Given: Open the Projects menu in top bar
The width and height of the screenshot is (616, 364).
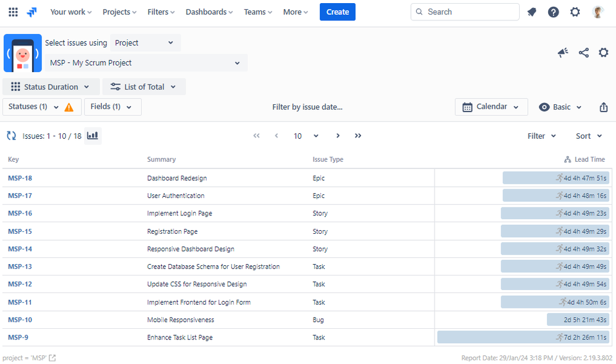Looking at the screenshot, I should (120, 12).
